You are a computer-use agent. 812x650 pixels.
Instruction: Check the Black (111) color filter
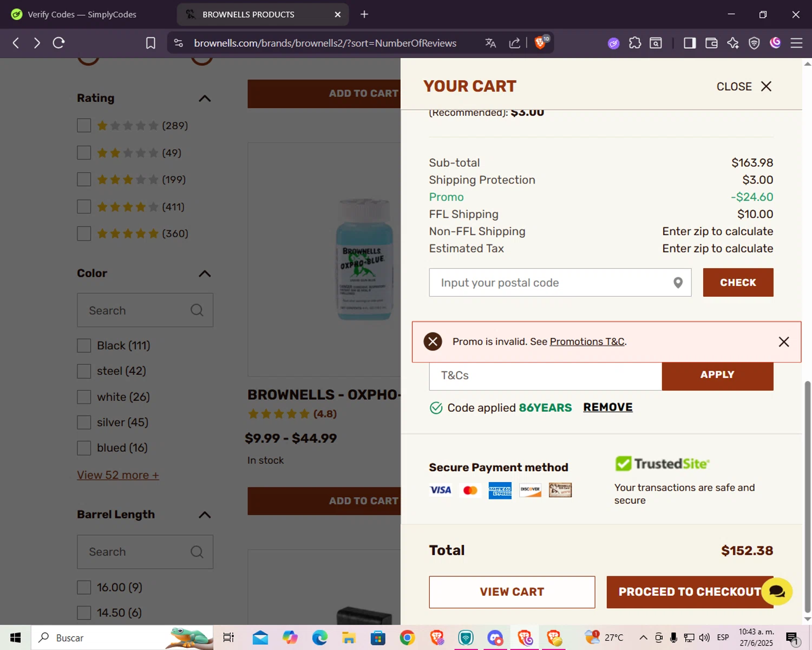tap(84, 346)
